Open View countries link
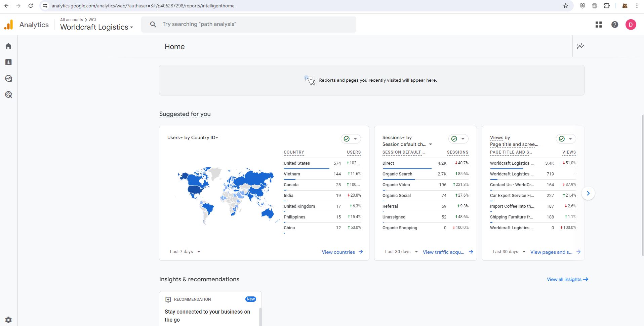Screen dimensions: 644x326 [x=338, y=252]
